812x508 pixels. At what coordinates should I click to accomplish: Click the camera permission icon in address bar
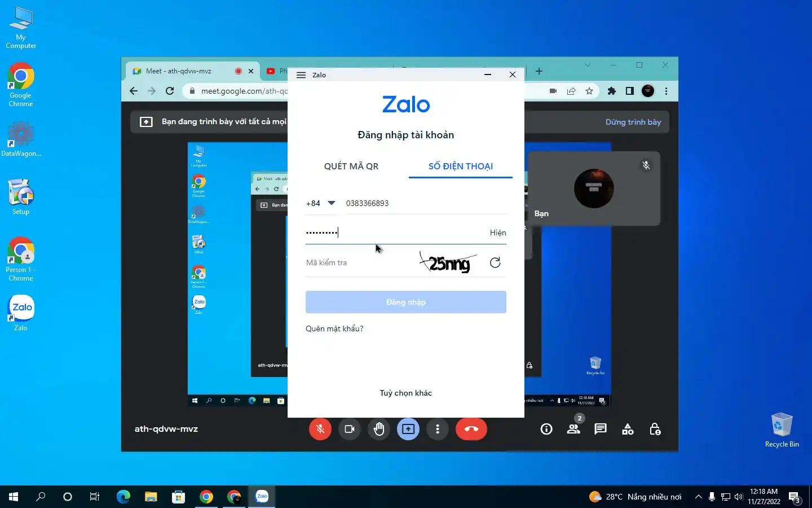click(x=553, y=91)
